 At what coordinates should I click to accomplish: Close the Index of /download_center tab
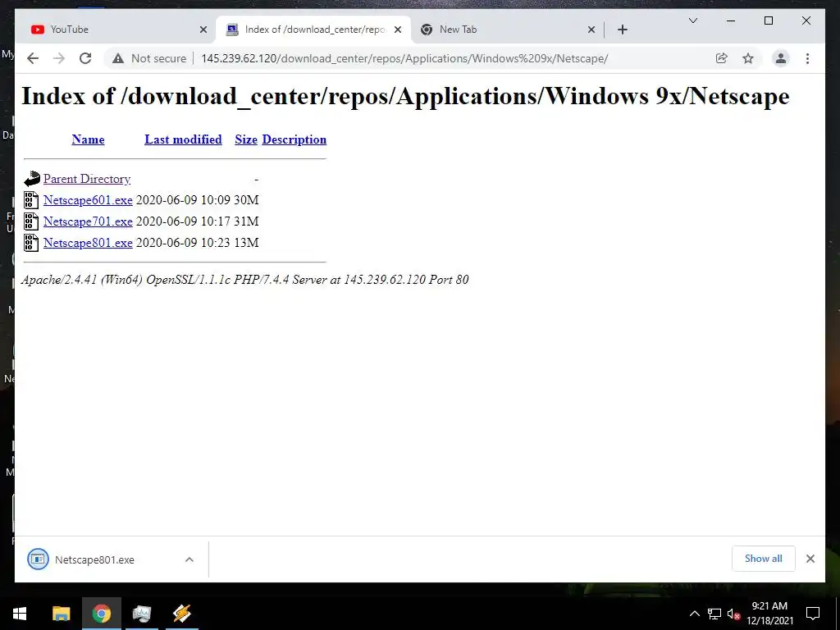coord(398,30)
